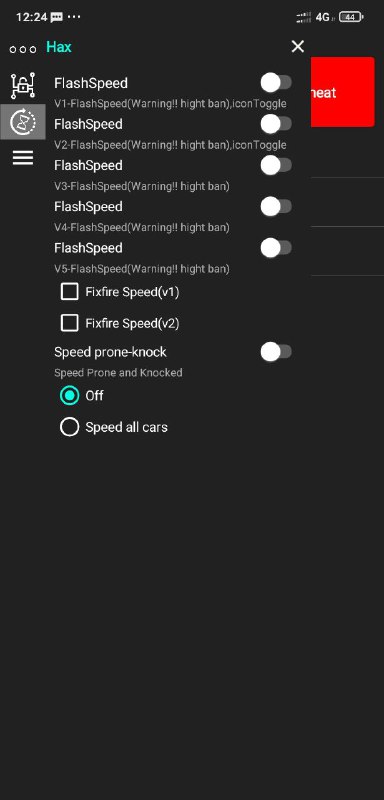Tap the 4G signal icon in status bar

pyautogui.click(x=323, y=17)
